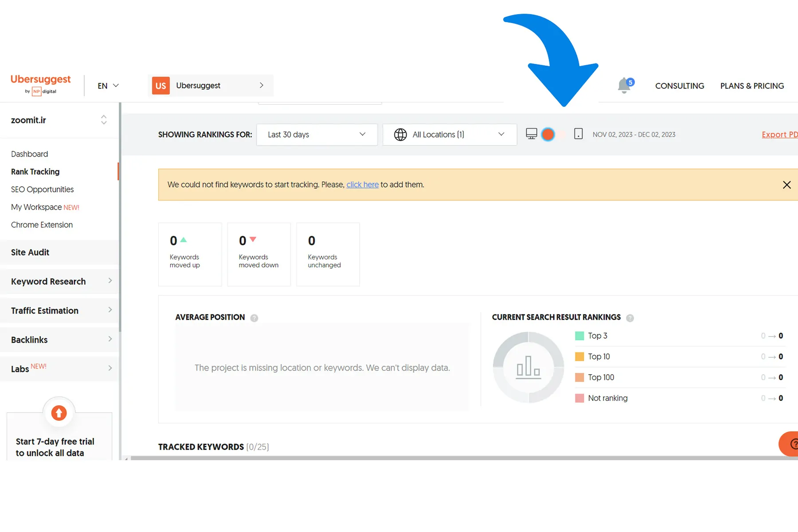The height and width of the screenshot is (532, 798).
Task: Click the 'click here' link
Action: coord(362,184)
